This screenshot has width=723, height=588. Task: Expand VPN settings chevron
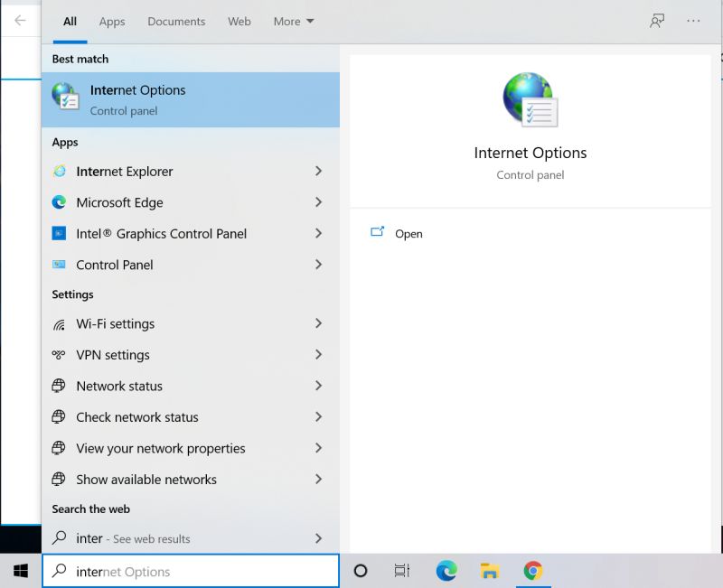click(x=319, y=355)
